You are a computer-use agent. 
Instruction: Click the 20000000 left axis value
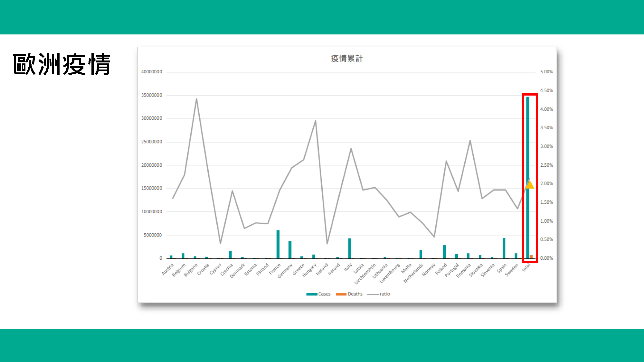(152, 165)
